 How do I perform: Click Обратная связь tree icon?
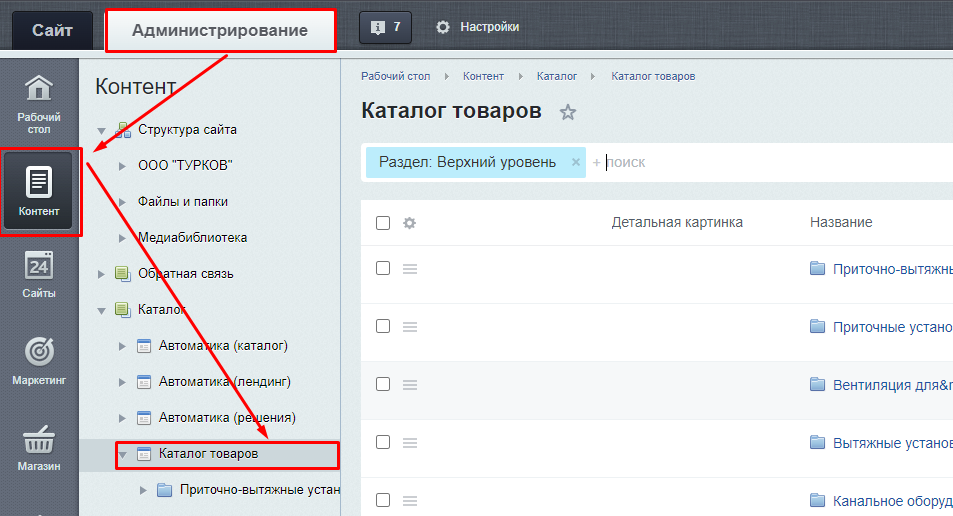click(x=123, y=274)
